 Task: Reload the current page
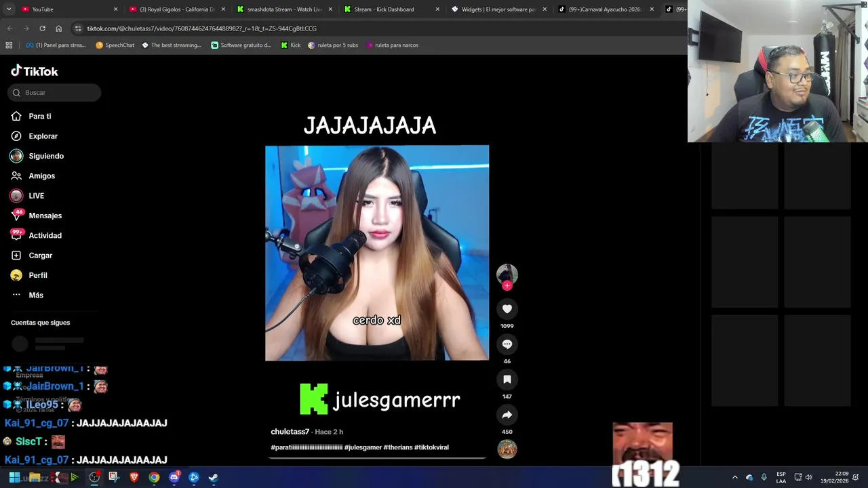click(42, 28)
